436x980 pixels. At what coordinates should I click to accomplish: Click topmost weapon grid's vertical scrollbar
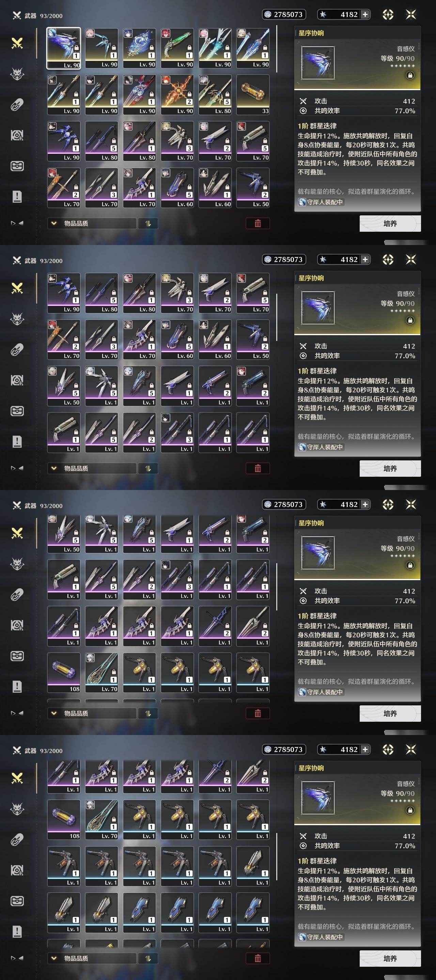[277, 49]
